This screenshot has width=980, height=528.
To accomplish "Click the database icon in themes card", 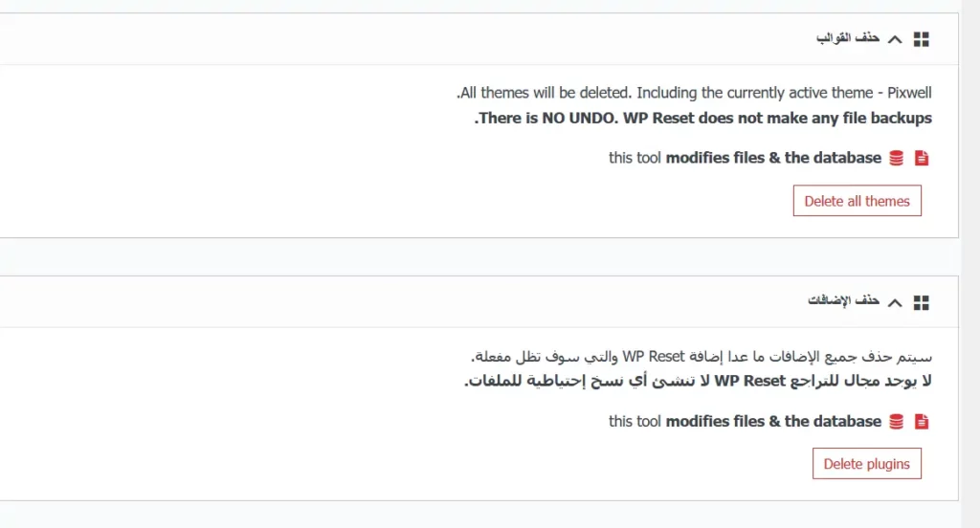I will point(897,158).
